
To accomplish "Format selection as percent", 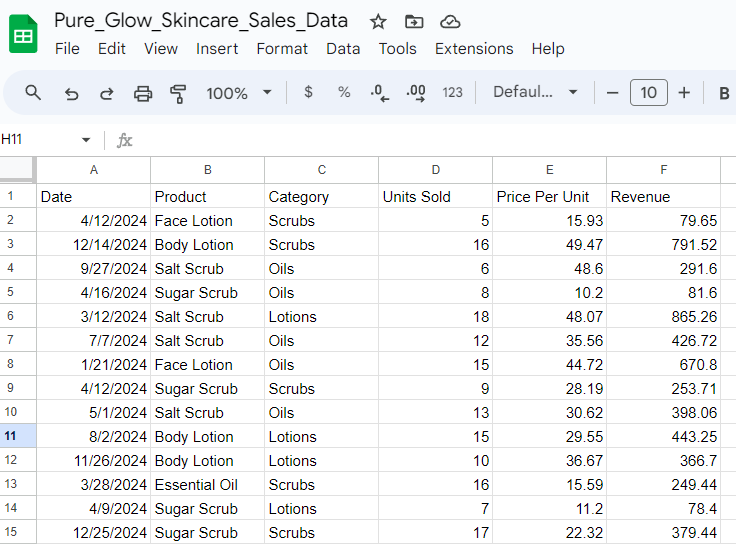I will tap(344, 92).
